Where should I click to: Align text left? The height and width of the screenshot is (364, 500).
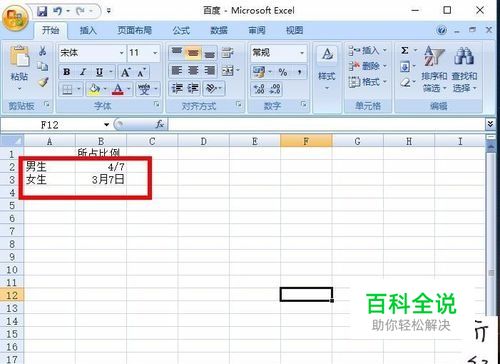tap(177, 71)
